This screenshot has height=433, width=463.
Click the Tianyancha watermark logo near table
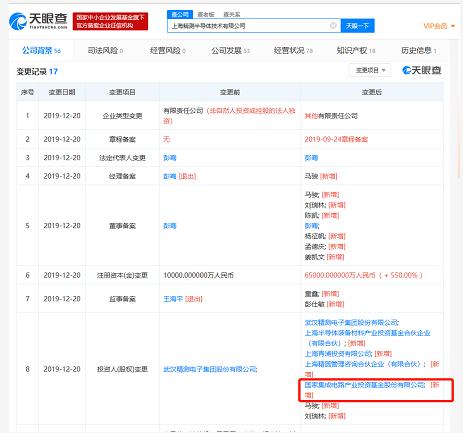point(422,70)
